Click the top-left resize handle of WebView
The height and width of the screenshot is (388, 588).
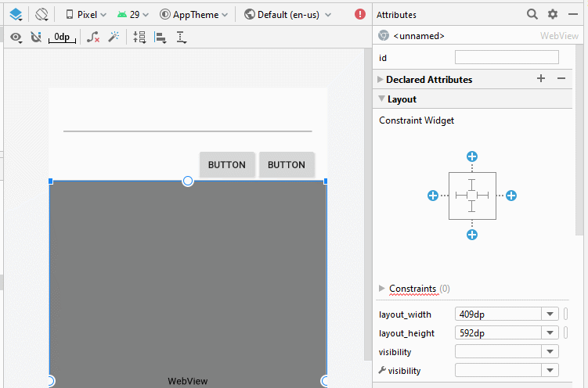pos(51,181)
